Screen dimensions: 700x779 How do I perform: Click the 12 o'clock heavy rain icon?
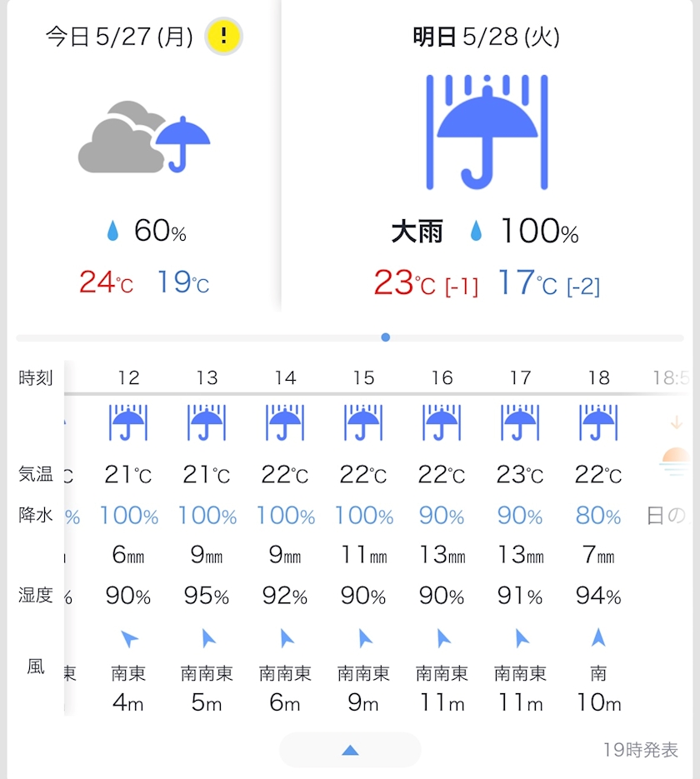click(128, 422)
